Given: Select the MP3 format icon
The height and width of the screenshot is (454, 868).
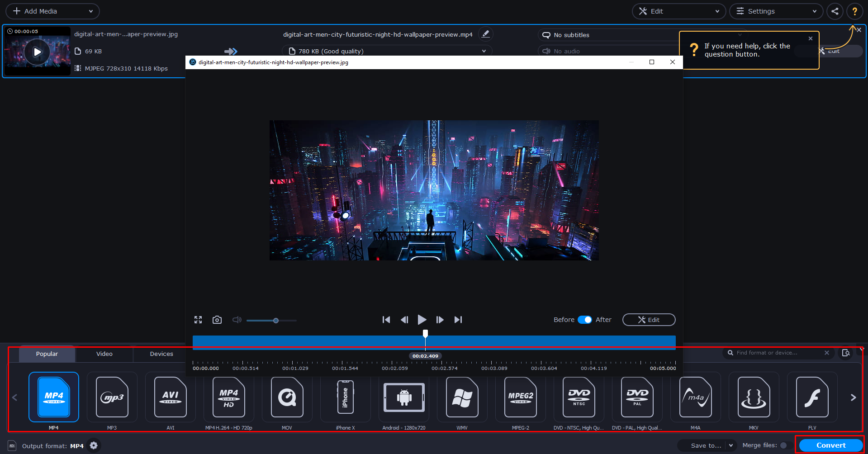Looking at the screenshot, I should 112,397.
